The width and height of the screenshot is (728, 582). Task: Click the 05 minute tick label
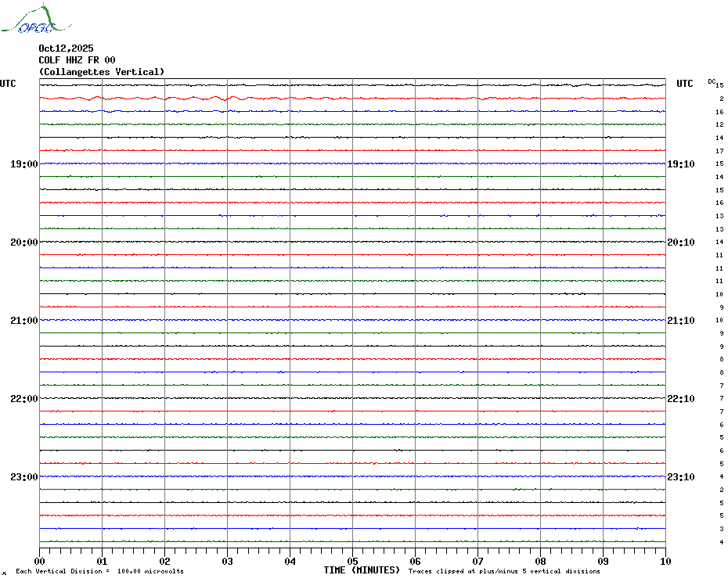pyautogui.click(x=353, y=561)
